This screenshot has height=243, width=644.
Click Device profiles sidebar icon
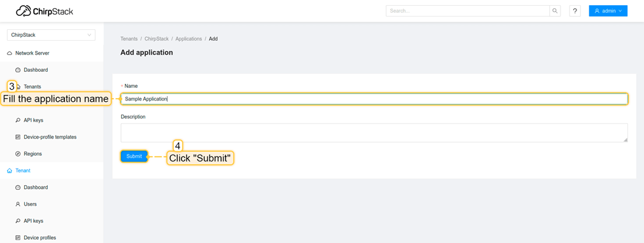tap(18, 238)
